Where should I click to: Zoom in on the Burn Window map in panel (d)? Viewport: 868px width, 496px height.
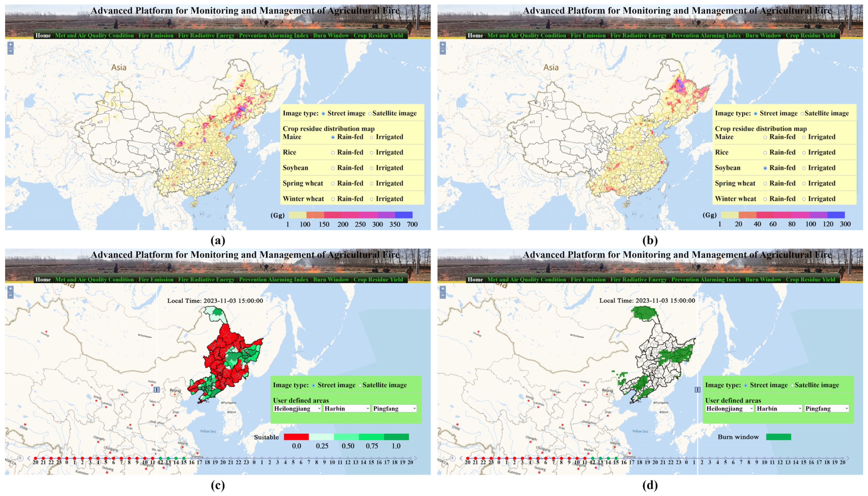[443, 289]
